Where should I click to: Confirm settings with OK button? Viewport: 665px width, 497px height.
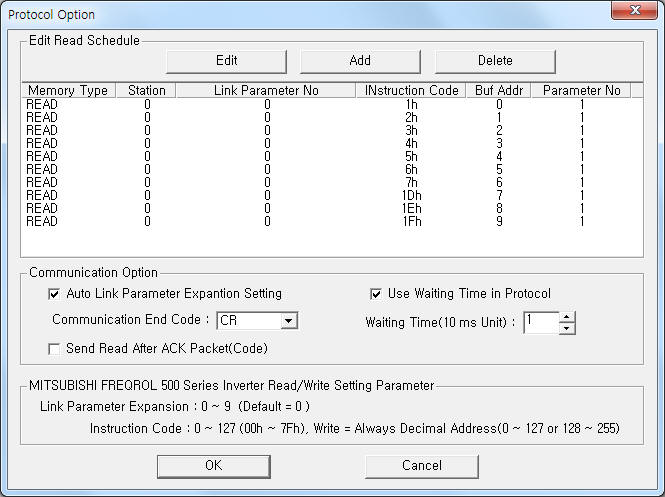point(214,466)
